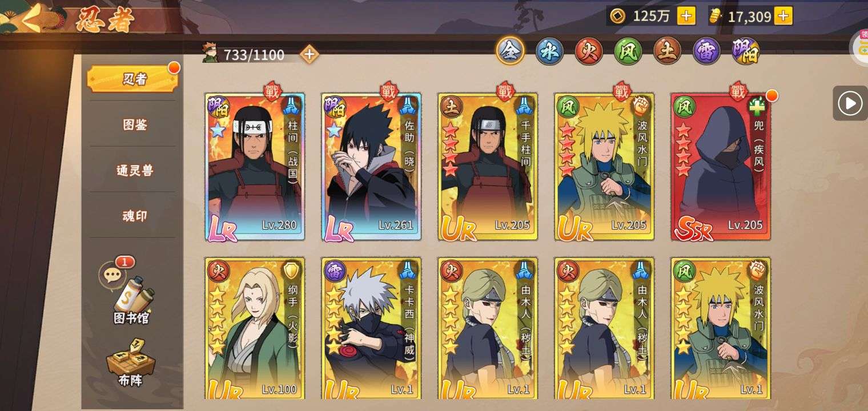Add ingots with plus beside 17,309
This screenshot has width=868, height=411.
point(783,16)
